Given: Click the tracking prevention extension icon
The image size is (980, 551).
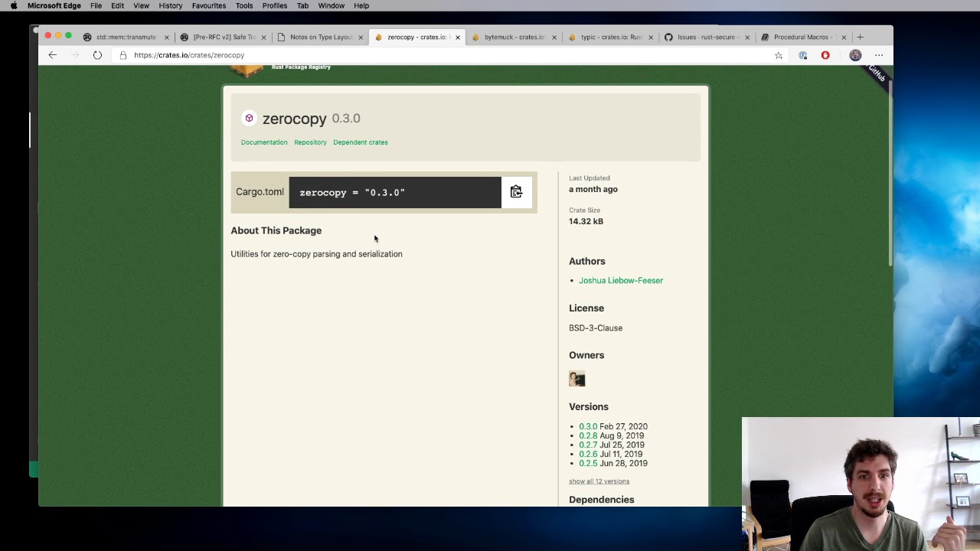Looking at the screenshot, I should point(802,55).
